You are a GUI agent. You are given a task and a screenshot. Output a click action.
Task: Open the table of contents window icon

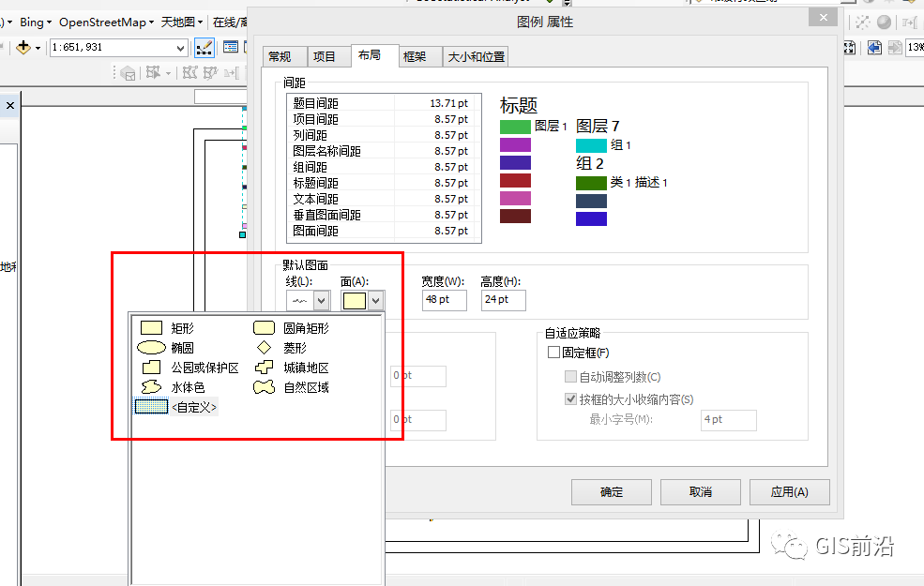[231, 47]
